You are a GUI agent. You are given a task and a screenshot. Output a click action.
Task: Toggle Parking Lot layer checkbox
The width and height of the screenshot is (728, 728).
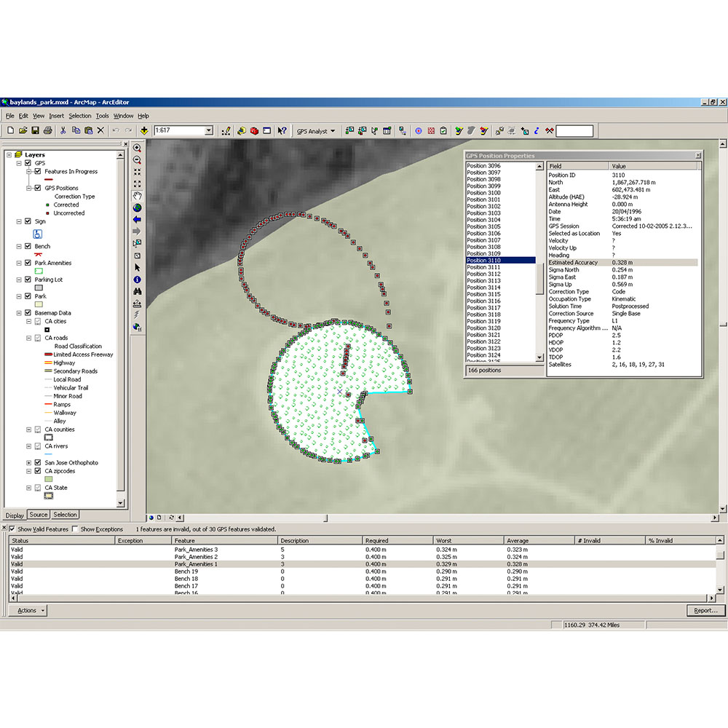coord(28,280)
